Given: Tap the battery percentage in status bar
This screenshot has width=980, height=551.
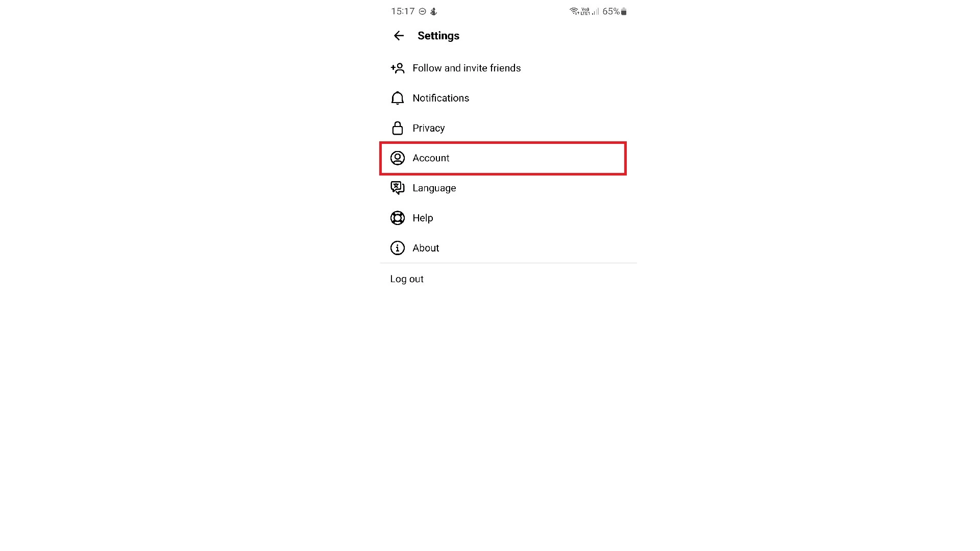Looking at the screenshot, I should pos(611,11).
